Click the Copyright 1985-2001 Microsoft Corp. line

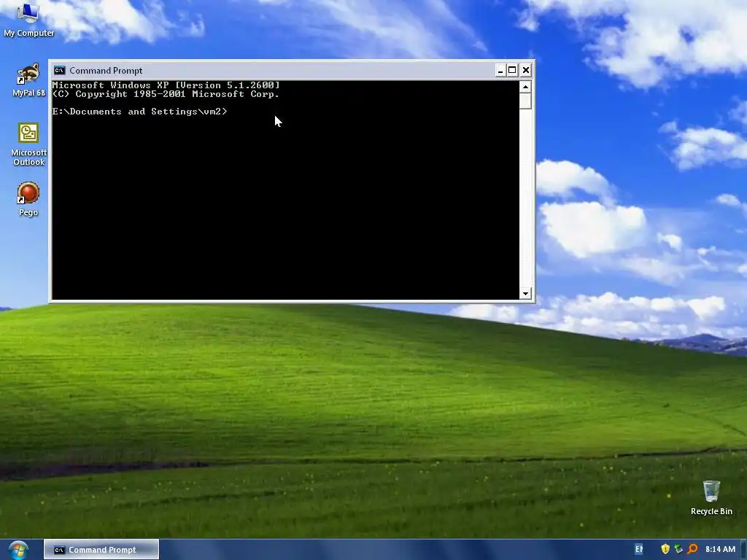pyautogui.click(x=166, y=94)
